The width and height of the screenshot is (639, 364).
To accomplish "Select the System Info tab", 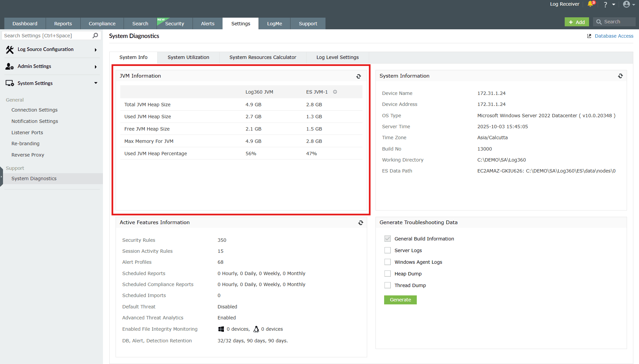I will (x=133, y=57).
